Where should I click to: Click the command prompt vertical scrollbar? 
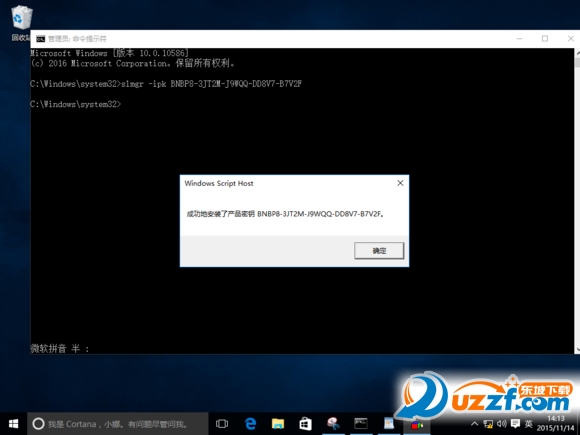point(577,202)
